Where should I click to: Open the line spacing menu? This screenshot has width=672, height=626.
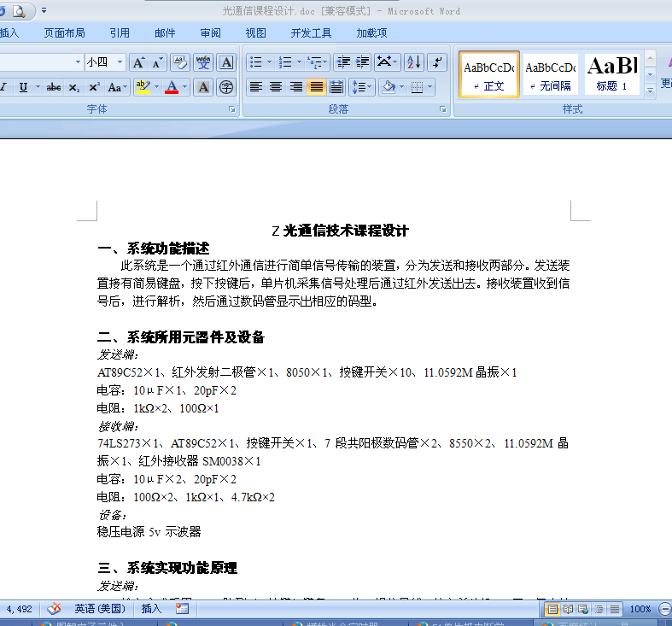[362, 87]
